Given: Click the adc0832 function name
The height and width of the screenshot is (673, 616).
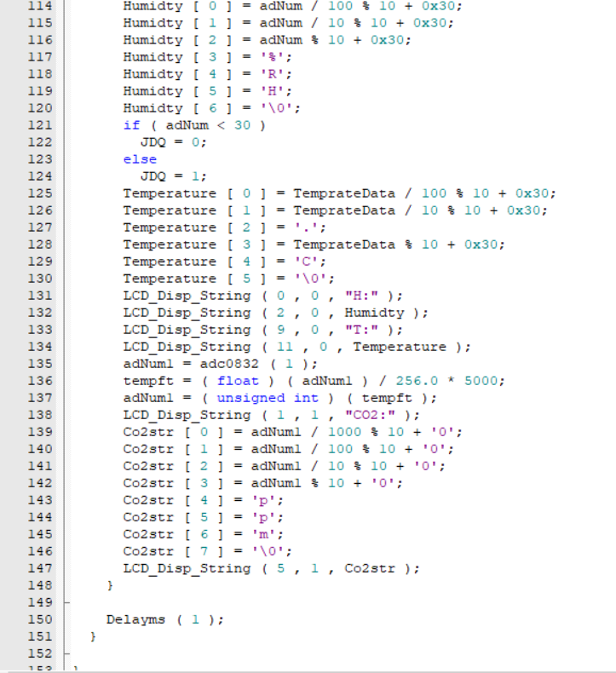Looking at the screenshot, I should (x=229, y=364).
